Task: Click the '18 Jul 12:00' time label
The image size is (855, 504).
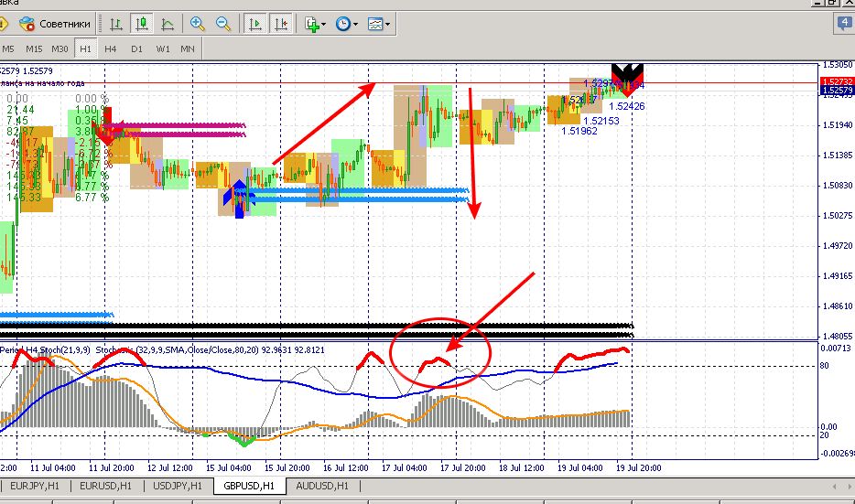Action: (x=521, y=468)
